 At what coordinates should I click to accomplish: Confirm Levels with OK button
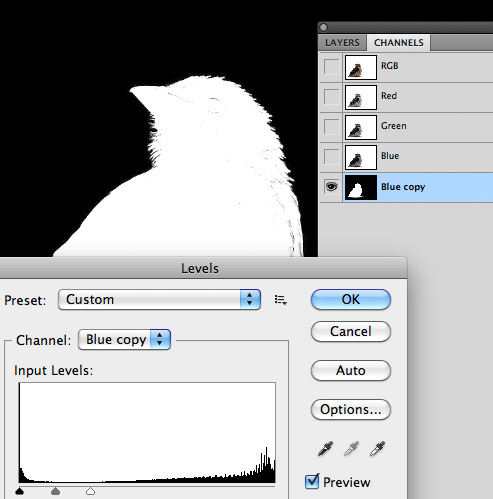click(x=351, y=299)
